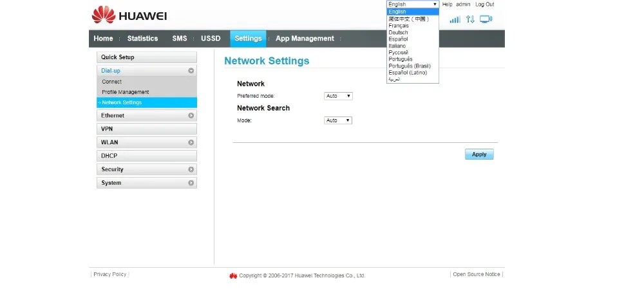The width and height of the screenshot is (644, 307).
Task: Open the Preferred mode dropdown
Action: click(338, 96)
